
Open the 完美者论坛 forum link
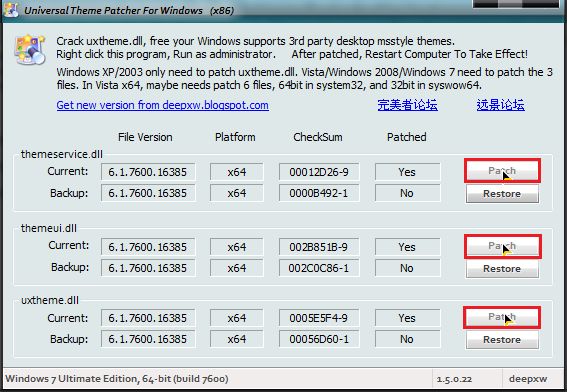408,105
